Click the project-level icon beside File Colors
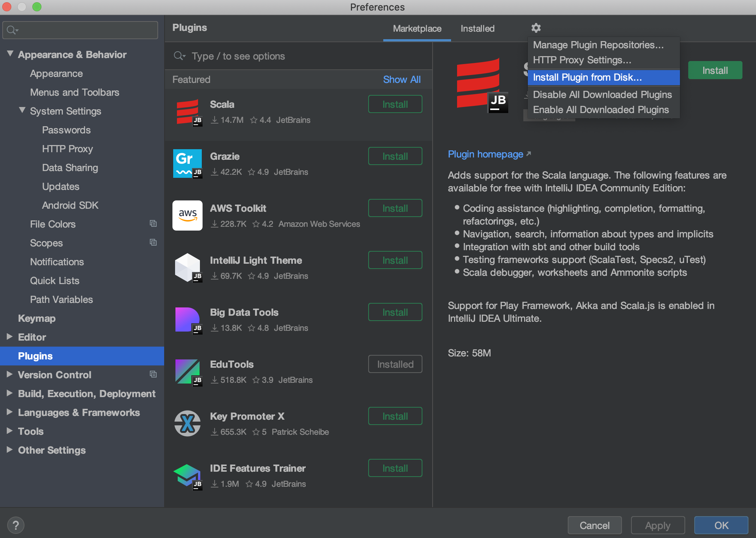The height and width of the screenshot is (538, 756). [x=153, y=224]
